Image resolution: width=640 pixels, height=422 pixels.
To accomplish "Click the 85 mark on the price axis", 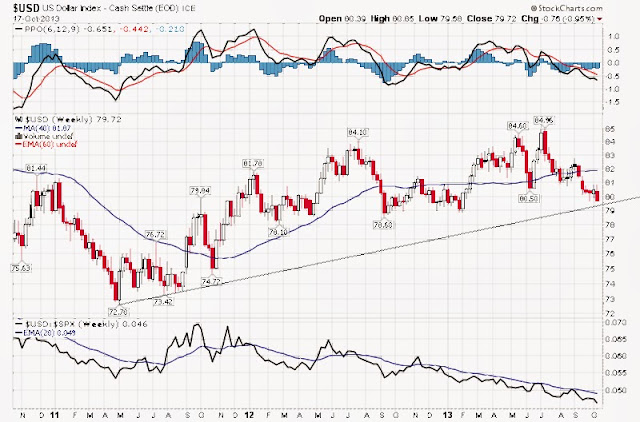I will [610, 129].
